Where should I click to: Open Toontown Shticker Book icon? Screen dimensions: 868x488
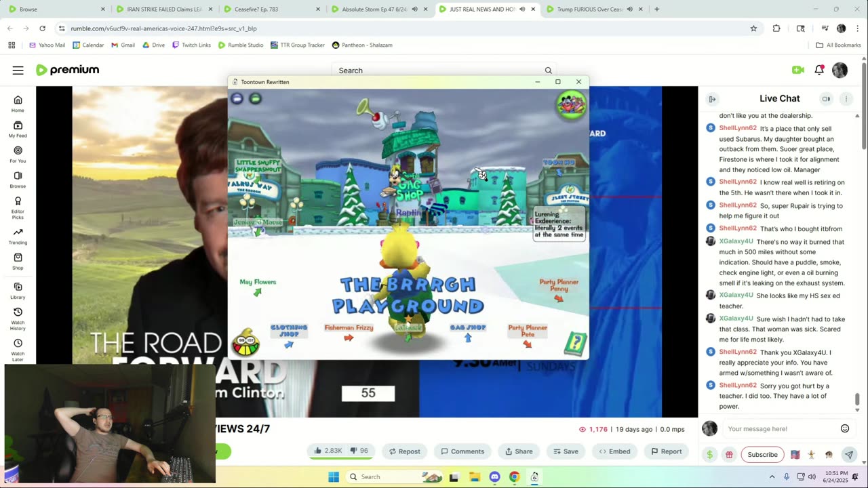575,344
